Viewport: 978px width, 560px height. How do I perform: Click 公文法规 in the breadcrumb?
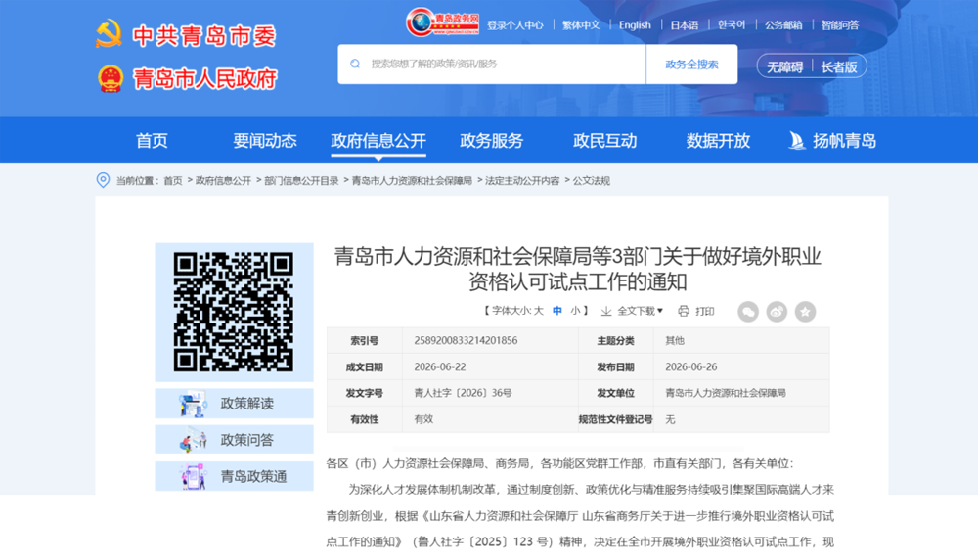592,180
